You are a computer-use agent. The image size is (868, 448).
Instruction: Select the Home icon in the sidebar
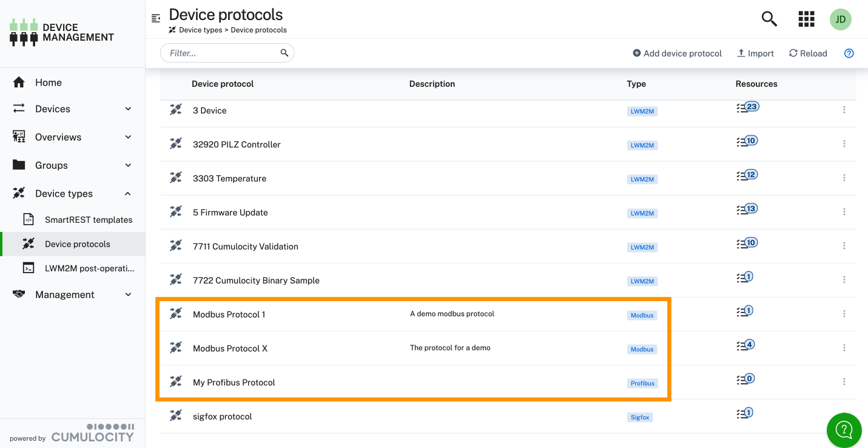click(x=18, y=82)
